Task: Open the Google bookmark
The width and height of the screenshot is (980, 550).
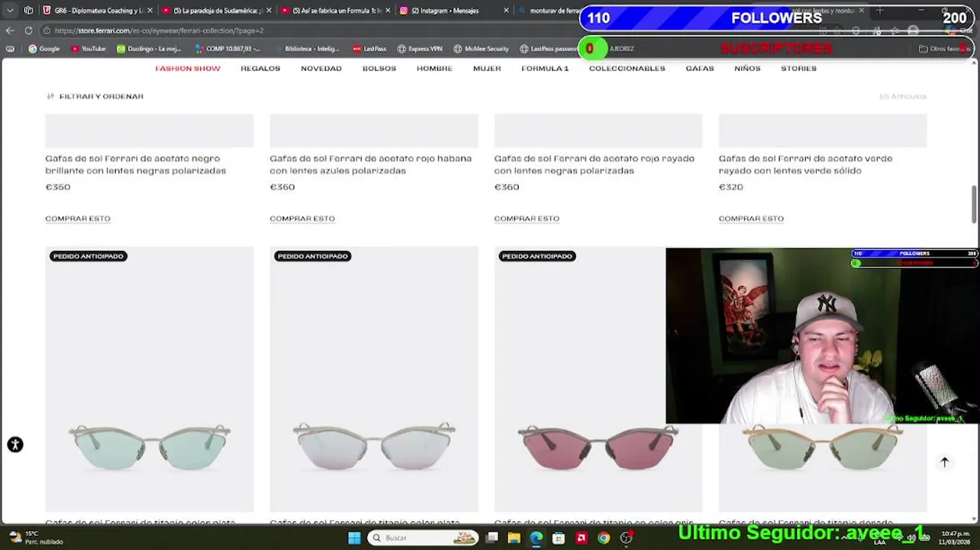Action: pyautogui.click(x=44, y=49)
